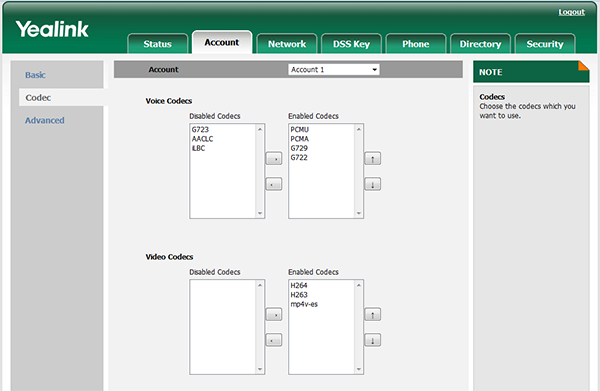
Task: Move selected voice codec up in priority
Action: (x=372, y=158)
